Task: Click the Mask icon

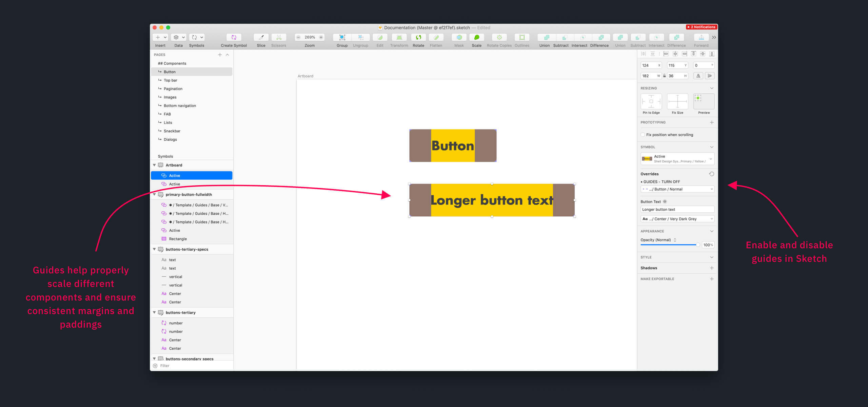Action: 459,37
